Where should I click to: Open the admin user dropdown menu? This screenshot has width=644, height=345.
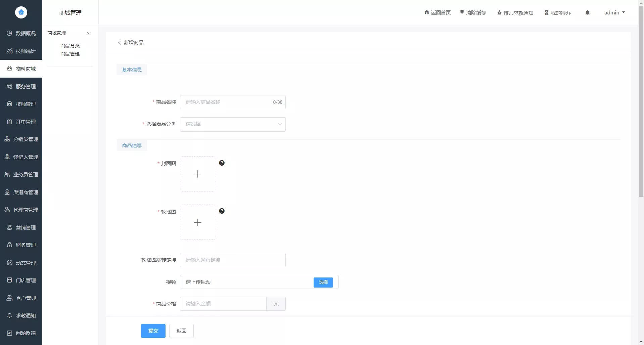(x=614, y=13)
